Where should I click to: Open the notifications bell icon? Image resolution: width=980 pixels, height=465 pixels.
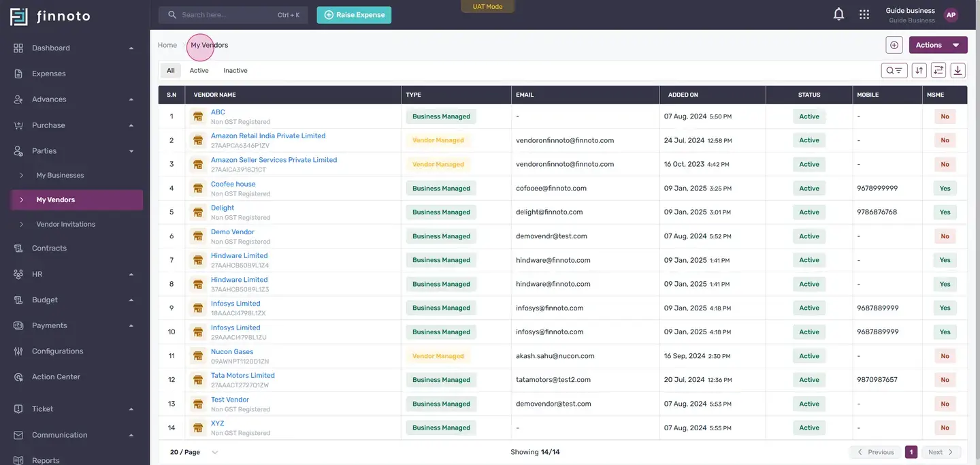point(839,14)
